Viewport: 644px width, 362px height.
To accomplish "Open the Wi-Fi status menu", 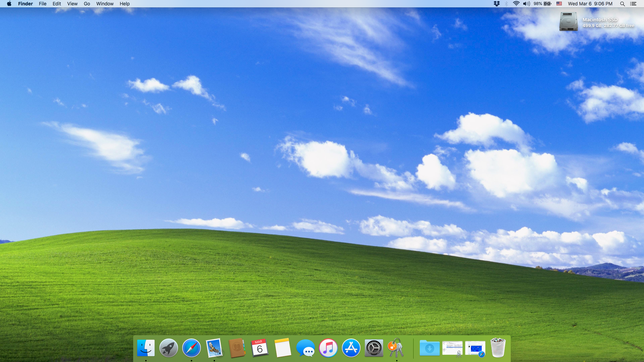I will pos(516,4).
